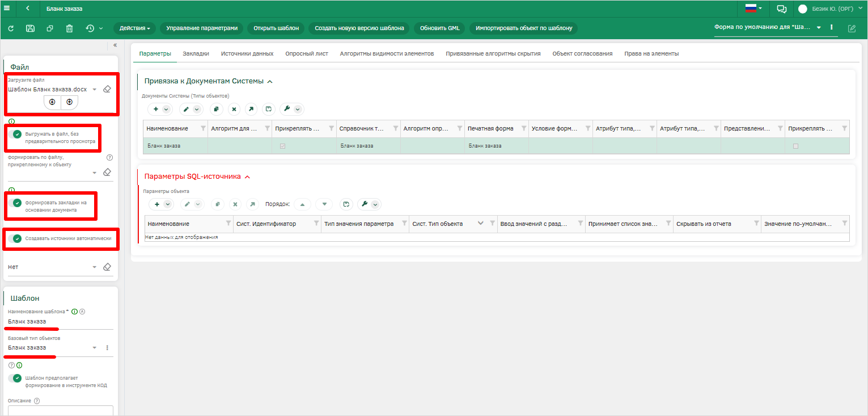Clear the 'Нет' field with the eraser icon

[x=107, y=267]
